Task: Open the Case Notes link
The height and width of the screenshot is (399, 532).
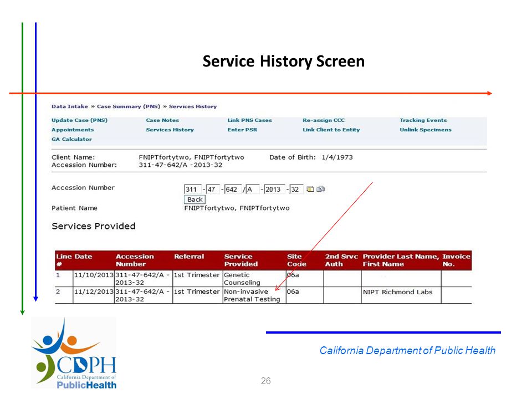Action: (162, 120)
